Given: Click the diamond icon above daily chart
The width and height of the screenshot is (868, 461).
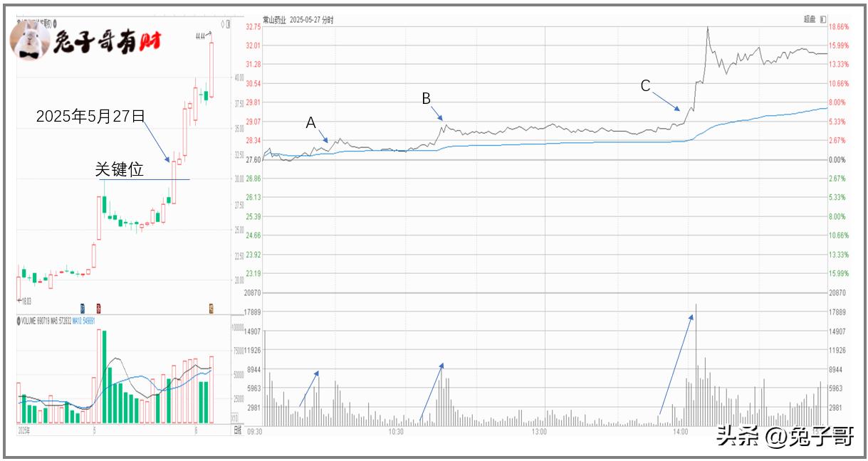Looking at the screenshot, I should [222, 24].
